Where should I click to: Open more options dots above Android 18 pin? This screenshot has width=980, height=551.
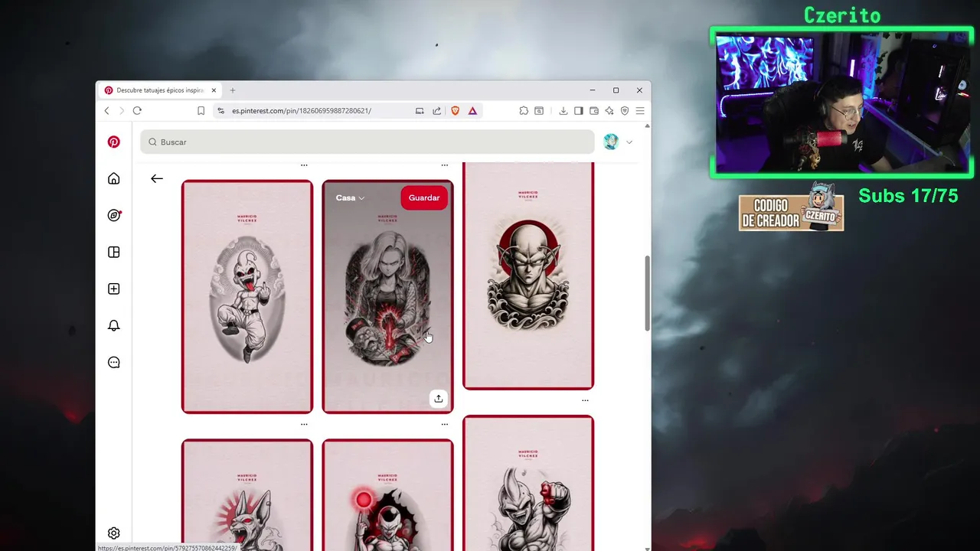coord(445,165)
